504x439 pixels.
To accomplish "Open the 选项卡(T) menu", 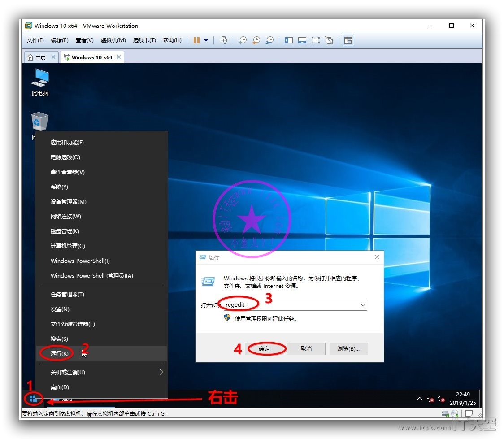I will tap(144, 40).
